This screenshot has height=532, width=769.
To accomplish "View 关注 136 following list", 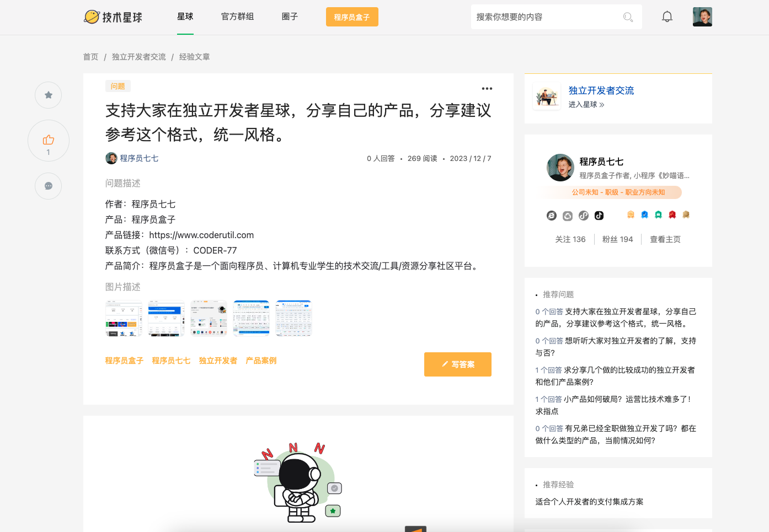I will coord(570,239).
